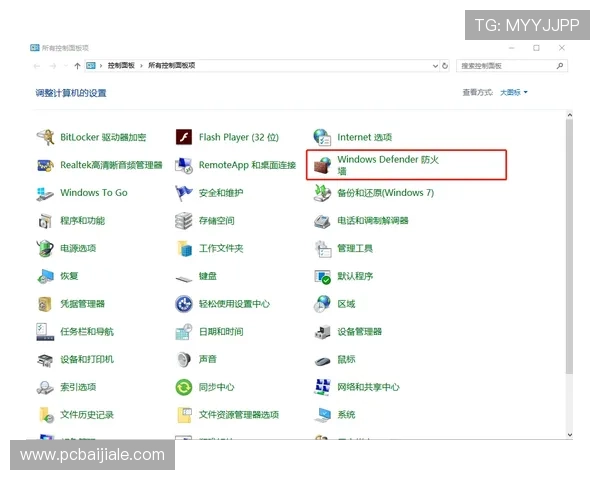
Task: Click the scrollbar down arrow
Action: click(x=569, y=435)
